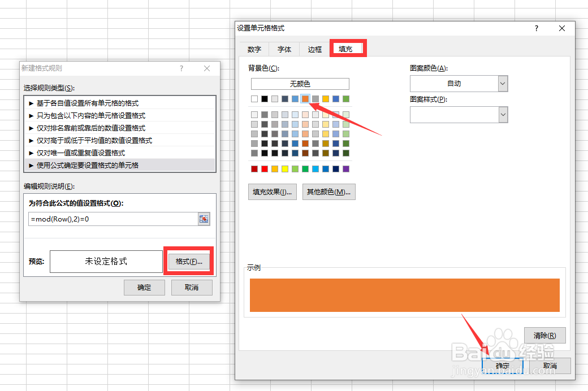This screenshot has height=391, width=588.
Task: Select the white background color swatch
Action: [x=254, y=99]
